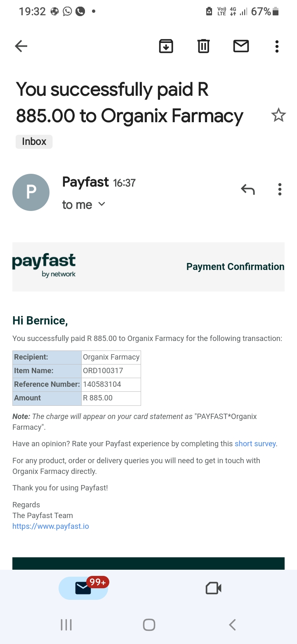Open the short survey link
Screen dimensions: 297x644
coord(255,444)
